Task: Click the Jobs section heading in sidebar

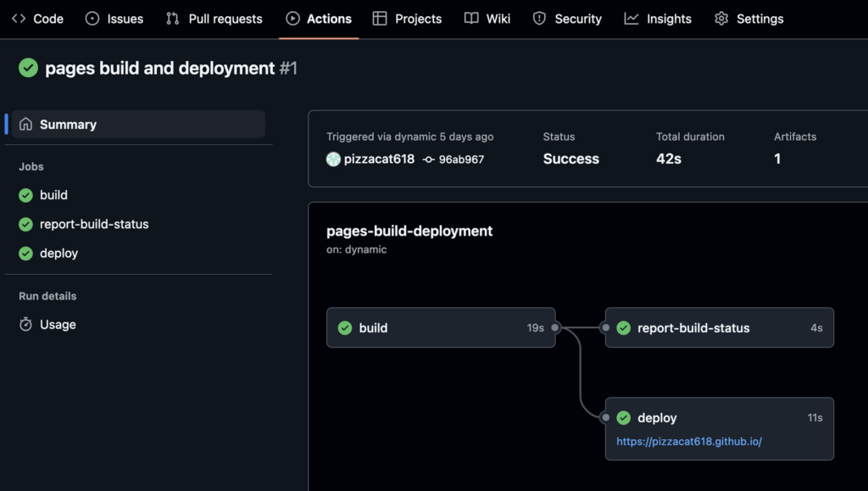Action: click(31, 166)
